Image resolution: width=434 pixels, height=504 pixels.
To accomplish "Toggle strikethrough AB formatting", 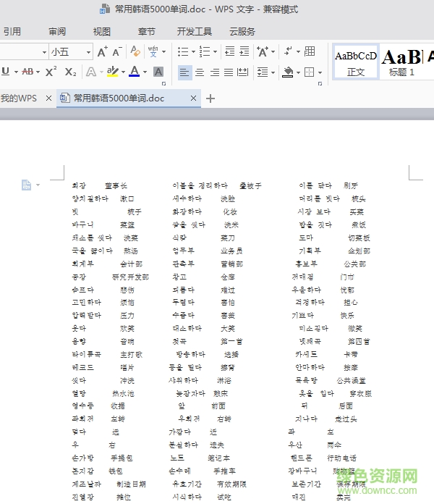I will tap(27, 72).
